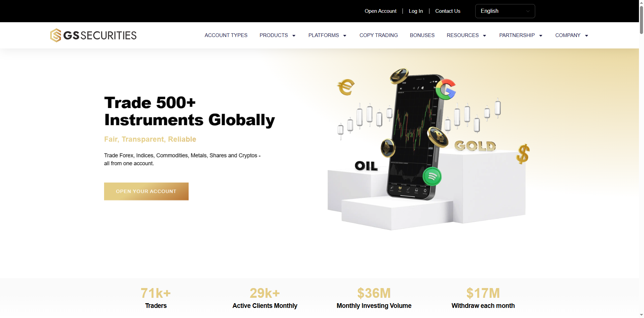Screen dimensions: 644x318
Task: Go to COPY TRADING
Action: [379, 35]
